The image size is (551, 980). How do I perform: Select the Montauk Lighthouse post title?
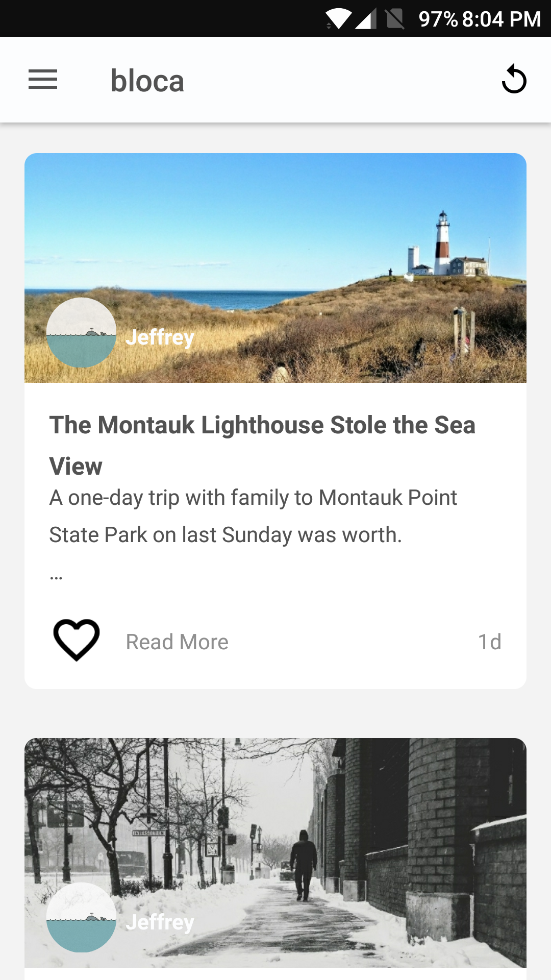262,445
